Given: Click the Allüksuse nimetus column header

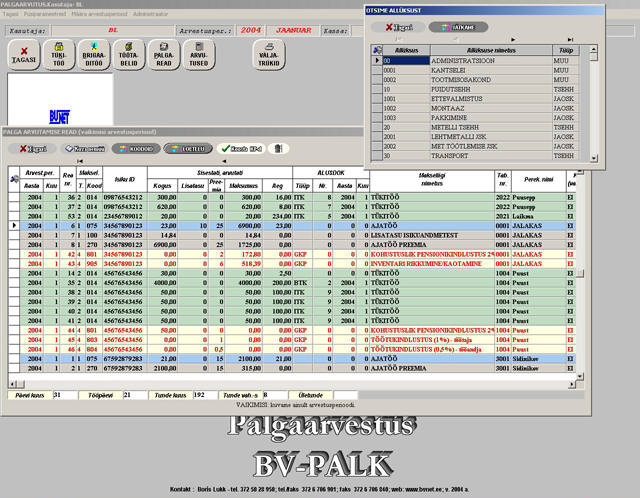Looking at the screenshot, I should 491,50.
